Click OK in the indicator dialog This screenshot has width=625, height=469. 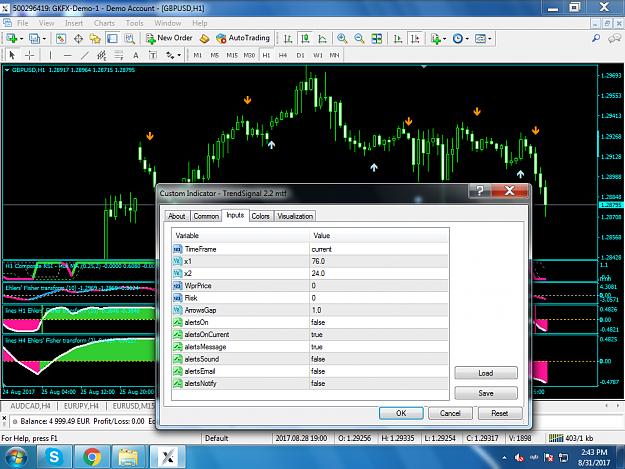401,413
